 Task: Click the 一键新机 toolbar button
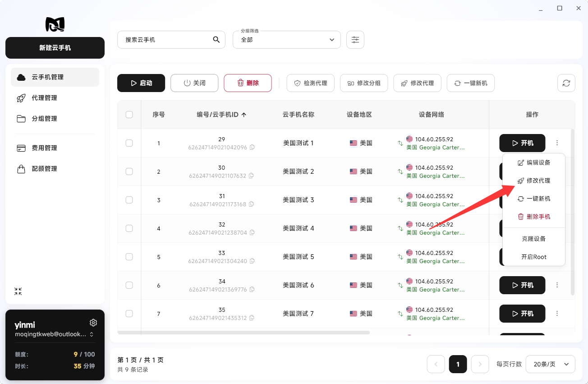[471, 83]
